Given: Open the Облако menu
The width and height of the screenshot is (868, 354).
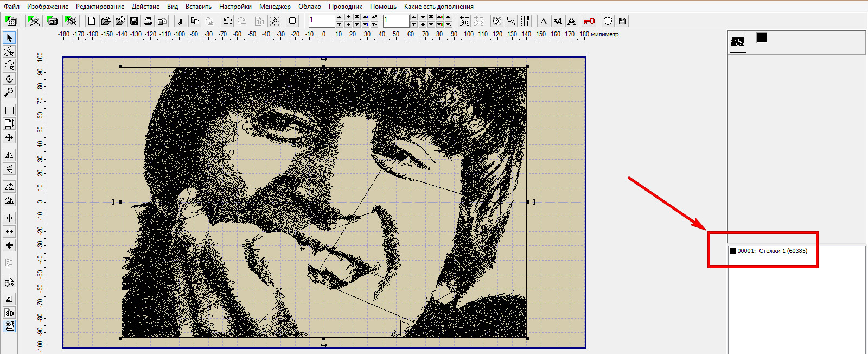Looking at the screenshot, I should 309,7.
